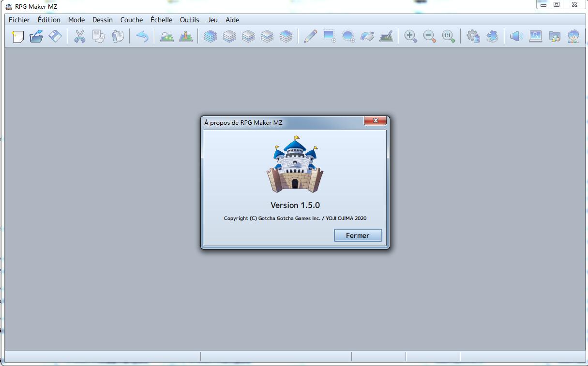Select the Pencil drawing tool

[310, 36]
